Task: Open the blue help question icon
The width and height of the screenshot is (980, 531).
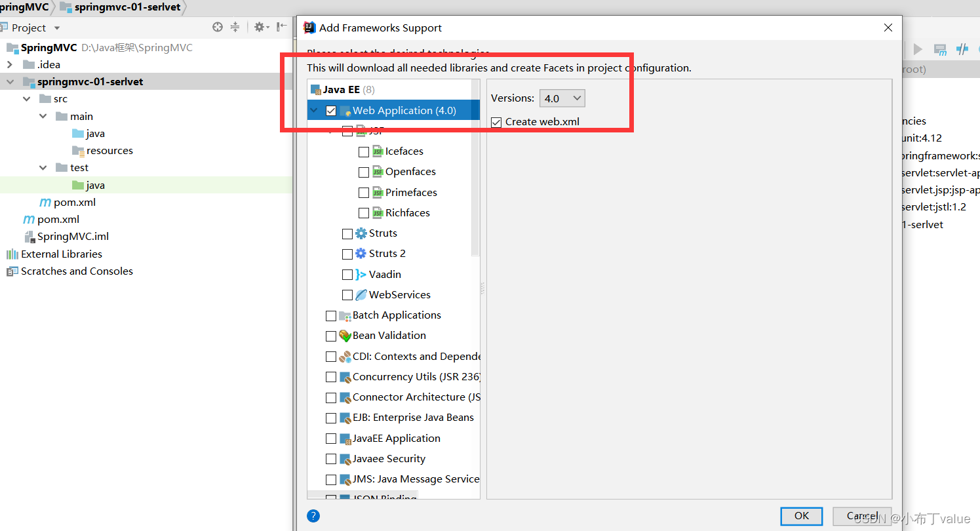Action: [x=313, y=516]
